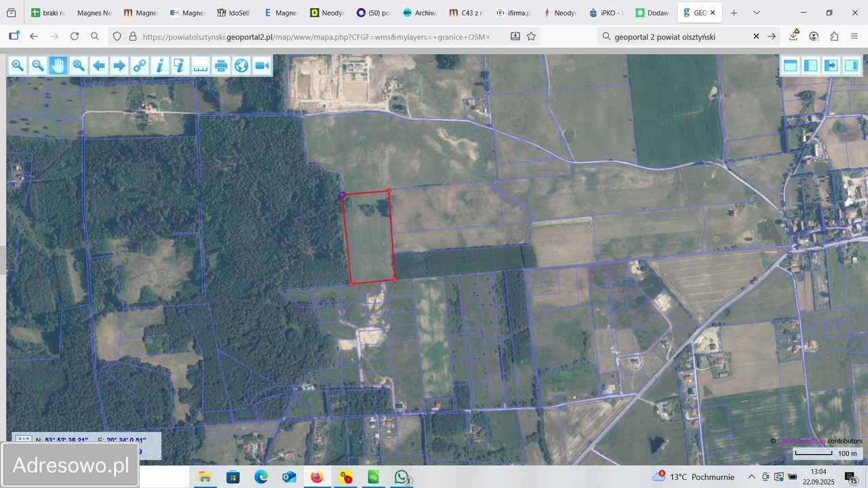Toggle the top panel layout button
Viewport: 868px width, 488px height.
[x=790, y=66]
